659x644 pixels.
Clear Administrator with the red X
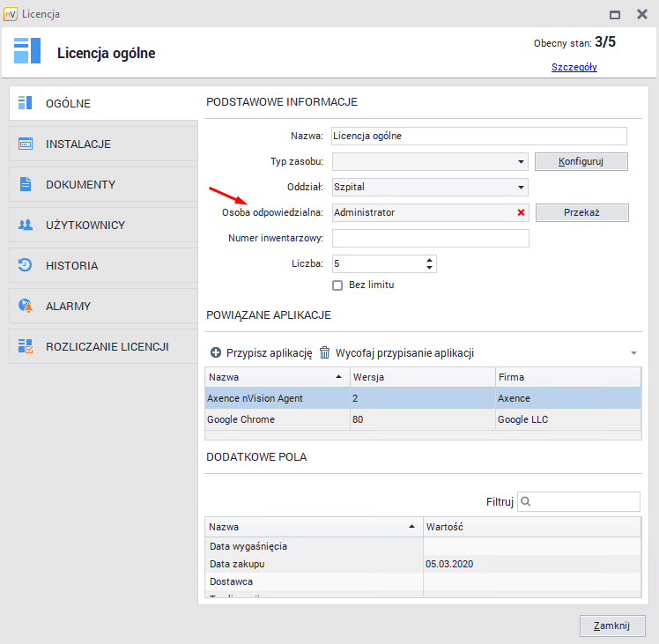(521, 212)
